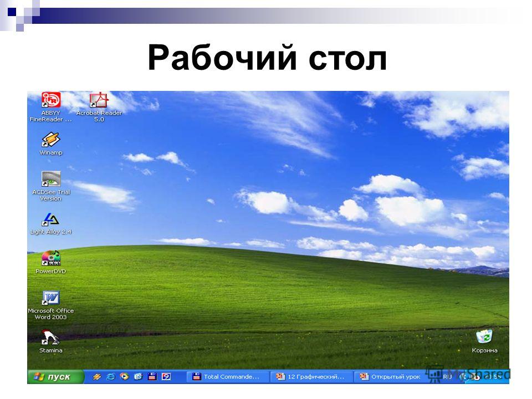
Task: Select the PowerDVD desktop icon
Action: click(x=51, y=262)
